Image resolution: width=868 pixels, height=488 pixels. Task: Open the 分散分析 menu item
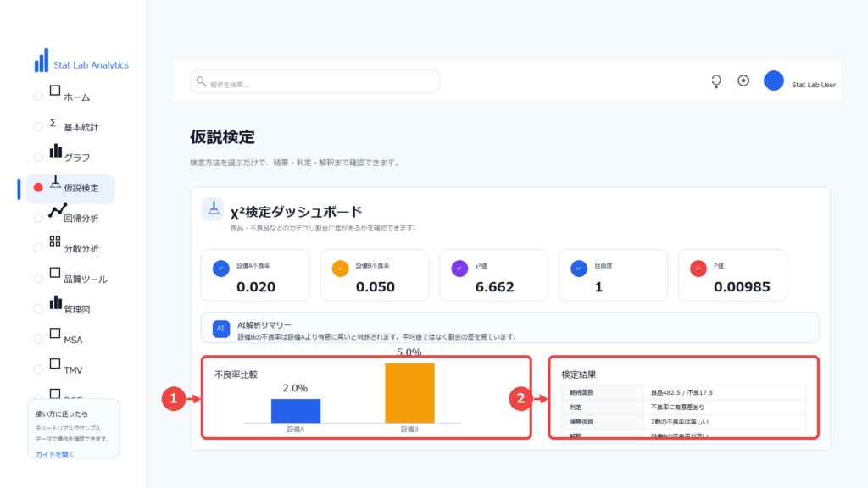[x=81, y=250]
